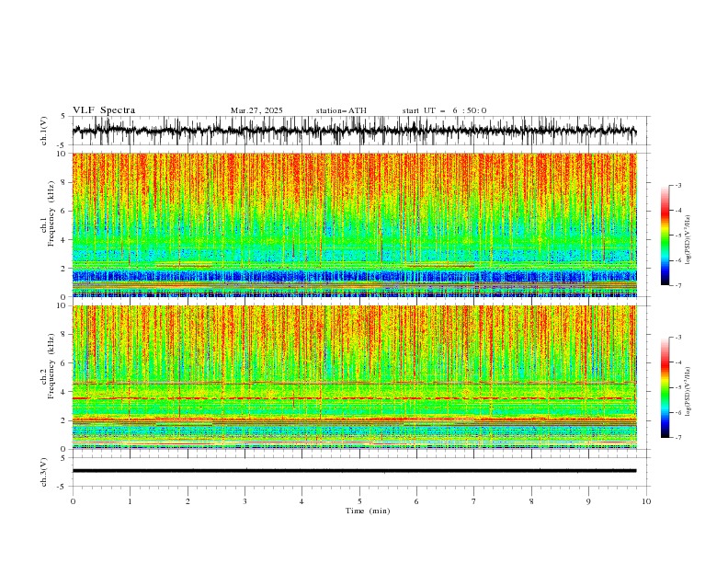The width and height of the screenshot is (728, 563).
Task: Click the ch.1 spectrogram PSD color bar
Action: tap(665, 236)
